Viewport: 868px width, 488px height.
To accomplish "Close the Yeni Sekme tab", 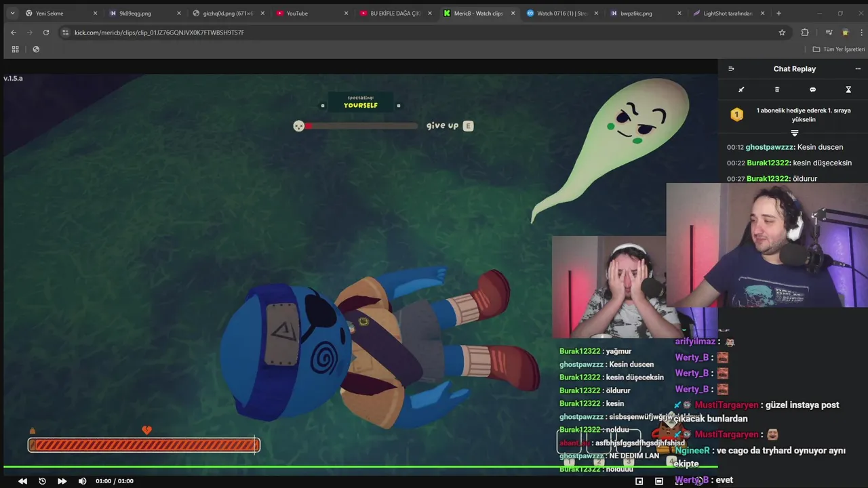I will (95, 13).
